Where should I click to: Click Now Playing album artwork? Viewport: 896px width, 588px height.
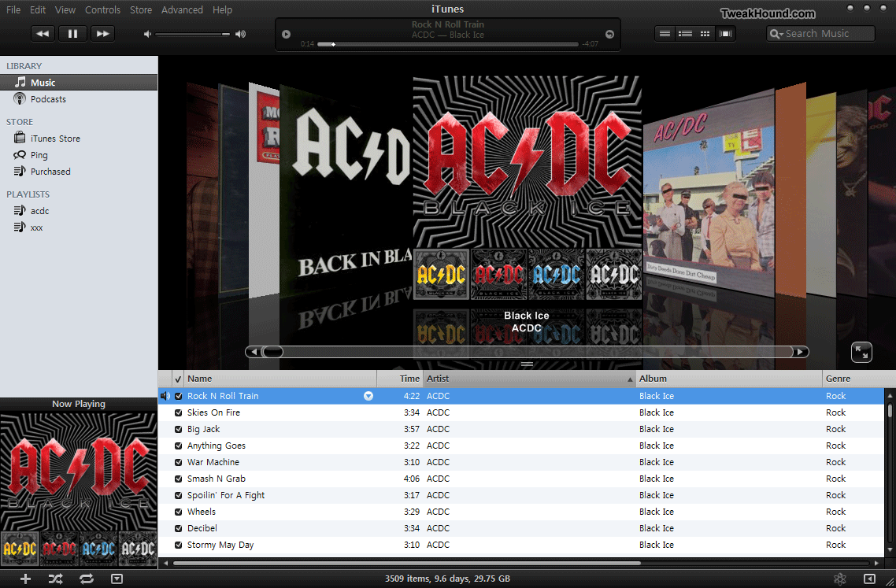click(79, 489)
